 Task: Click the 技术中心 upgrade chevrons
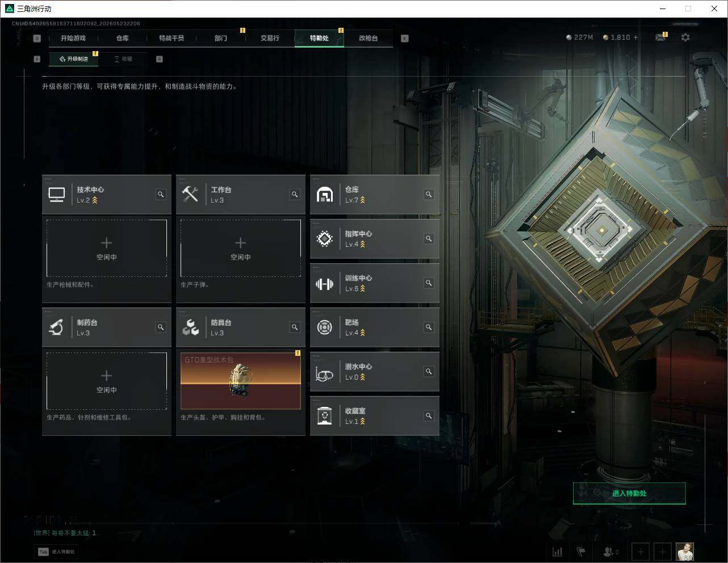95,200
